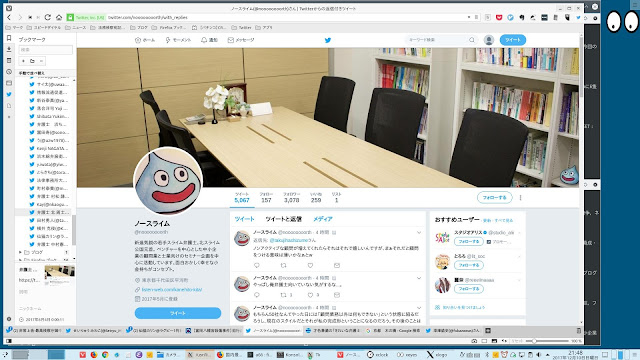Toggle the side panel visibility in status bar
640x360 pixels.
coord(9,341)
